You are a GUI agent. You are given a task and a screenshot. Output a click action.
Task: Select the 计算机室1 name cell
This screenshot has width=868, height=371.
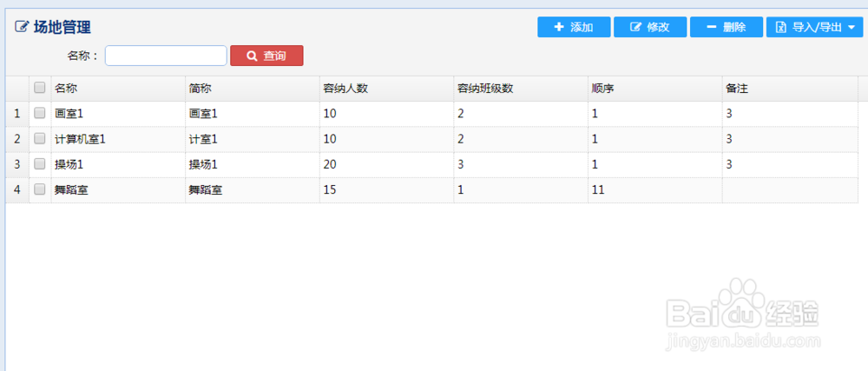pos(118,139)
